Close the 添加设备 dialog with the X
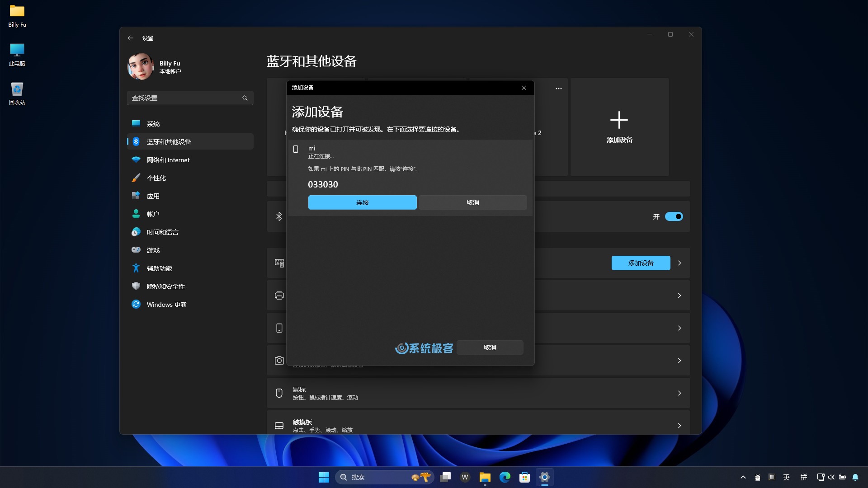 (x=524, y=88)
